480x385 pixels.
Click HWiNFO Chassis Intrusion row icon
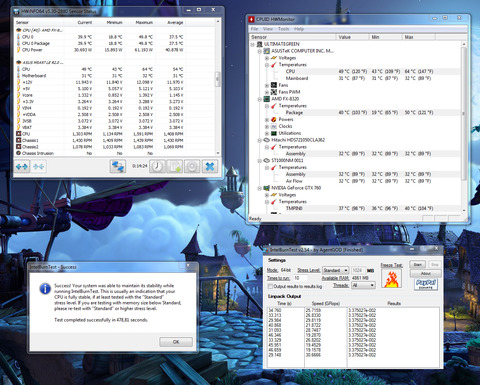[x=19, y=153]
